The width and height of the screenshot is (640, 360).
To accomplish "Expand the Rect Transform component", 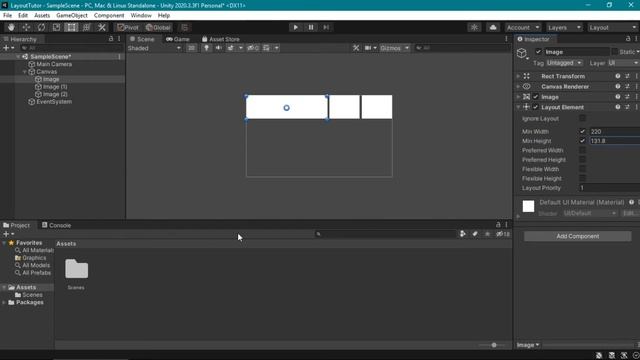I will pos(518,76).
